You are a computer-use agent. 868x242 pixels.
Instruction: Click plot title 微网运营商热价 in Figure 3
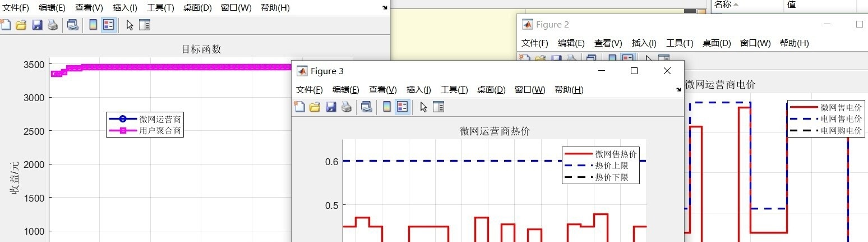(x=495, y=131)
